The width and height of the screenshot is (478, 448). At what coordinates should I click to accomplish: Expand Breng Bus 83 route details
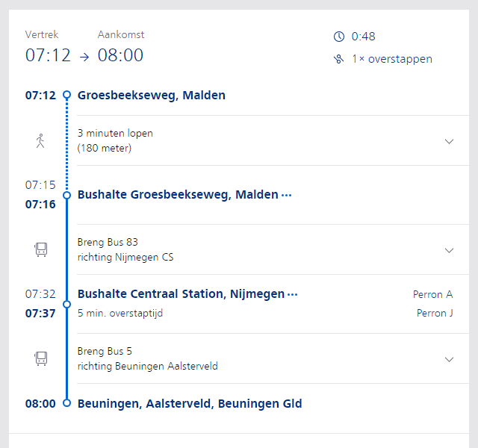(449, 250)
